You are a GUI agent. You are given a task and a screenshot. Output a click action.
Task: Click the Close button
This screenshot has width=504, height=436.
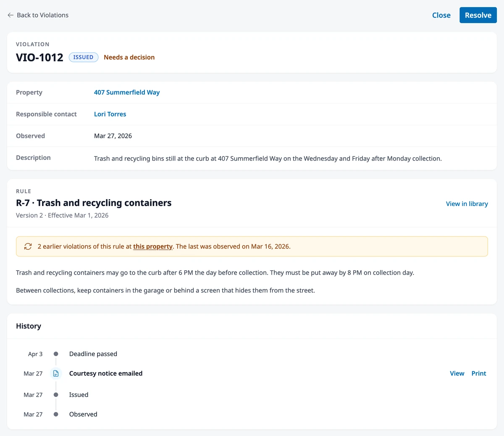441,15
